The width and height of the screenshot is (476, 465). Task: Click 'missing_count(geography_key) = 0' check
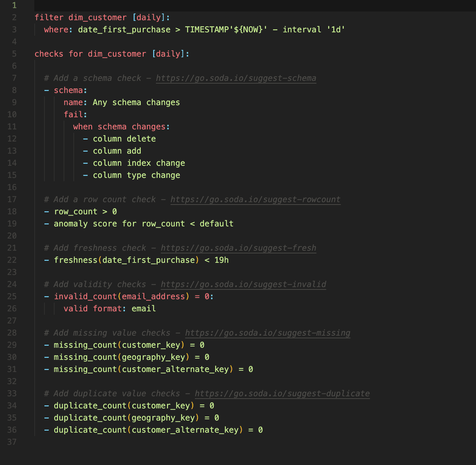(132, 357)
